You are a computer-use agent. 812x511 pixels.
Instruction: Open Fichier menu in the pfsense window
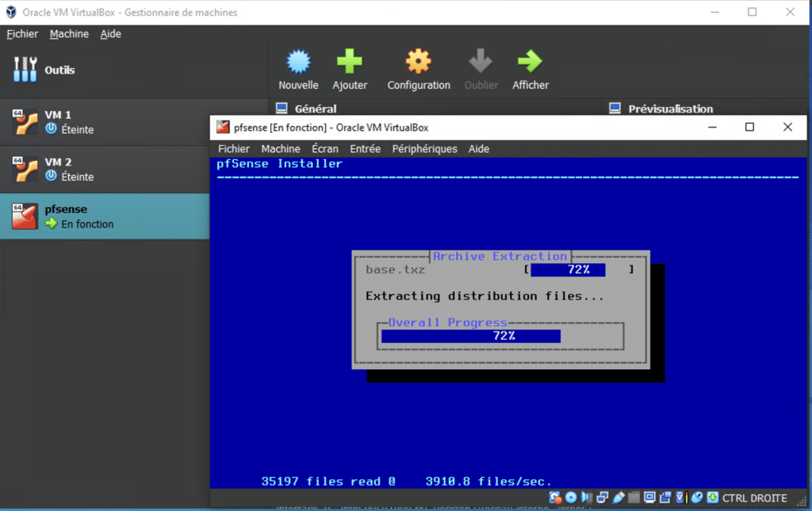(234, 149)
